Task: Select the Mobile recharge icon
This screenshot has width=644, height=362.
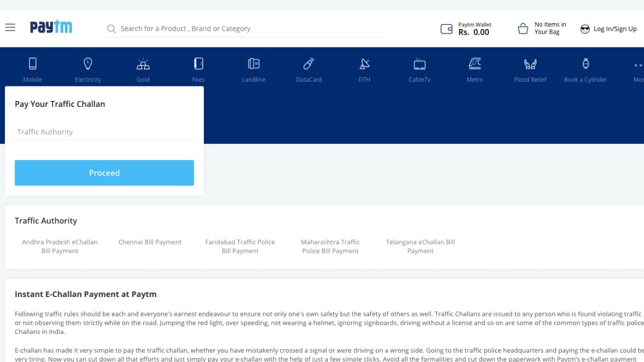Action: (33, 64)
